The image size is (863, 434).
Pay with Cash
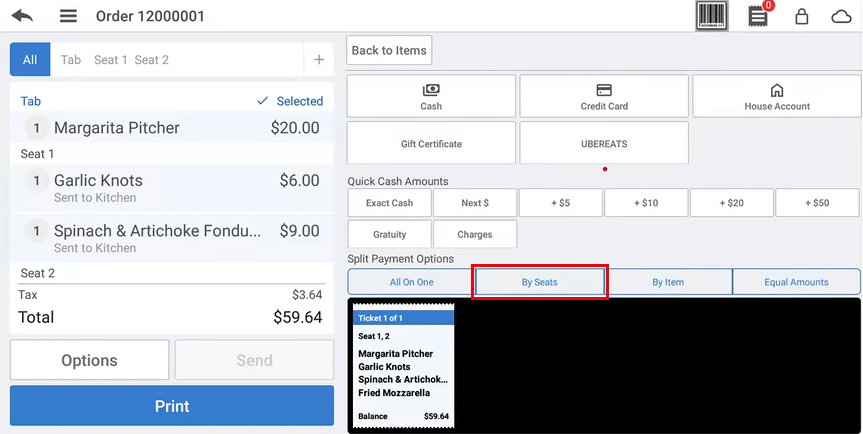pos(431,97)
